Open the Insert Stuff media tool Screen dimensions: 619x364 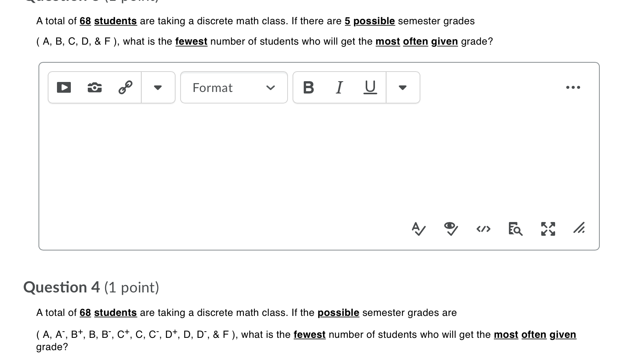(x=64, y=87)
